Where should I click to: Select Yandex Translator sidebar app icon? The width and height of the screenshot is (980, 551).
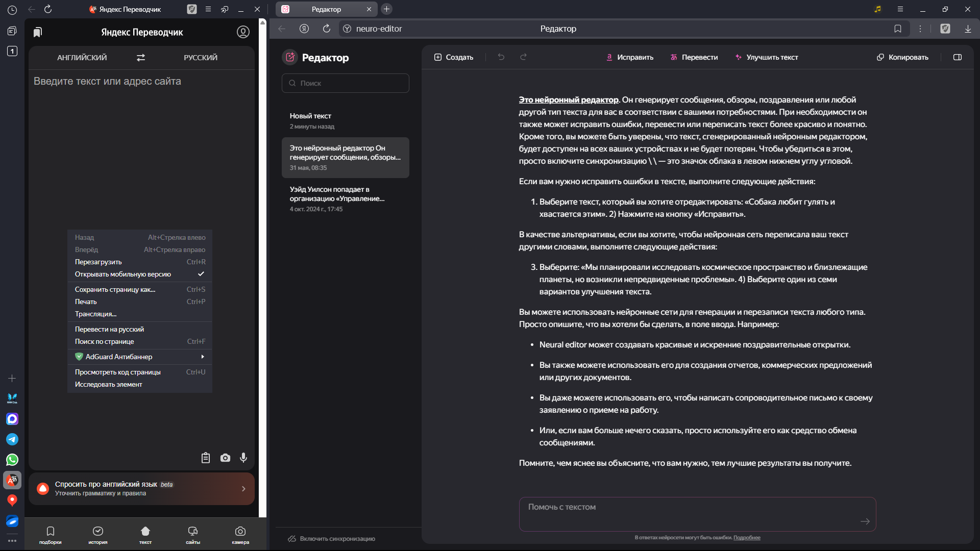pyautogui.click(x=12, y=480)
